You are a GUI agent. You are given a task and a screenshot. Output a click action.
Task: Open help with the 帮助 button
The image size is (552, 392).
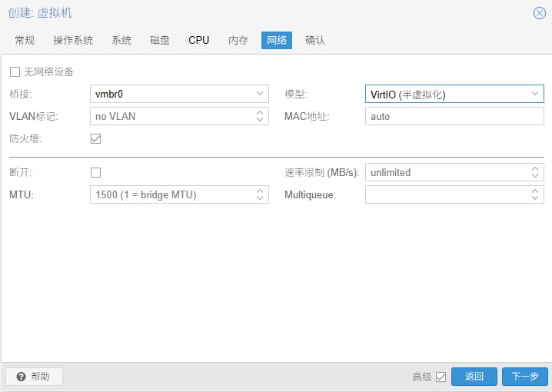[34, 377]
